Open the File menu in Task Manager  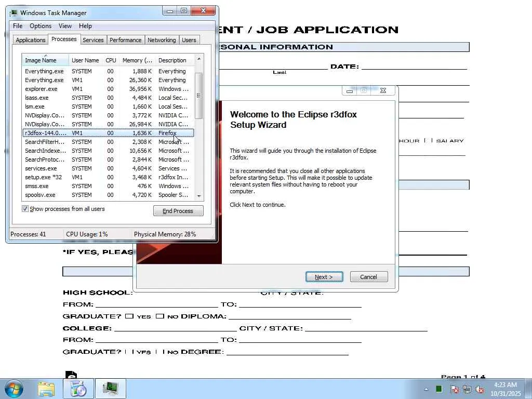pyautogui.click(x=18, y=26)
